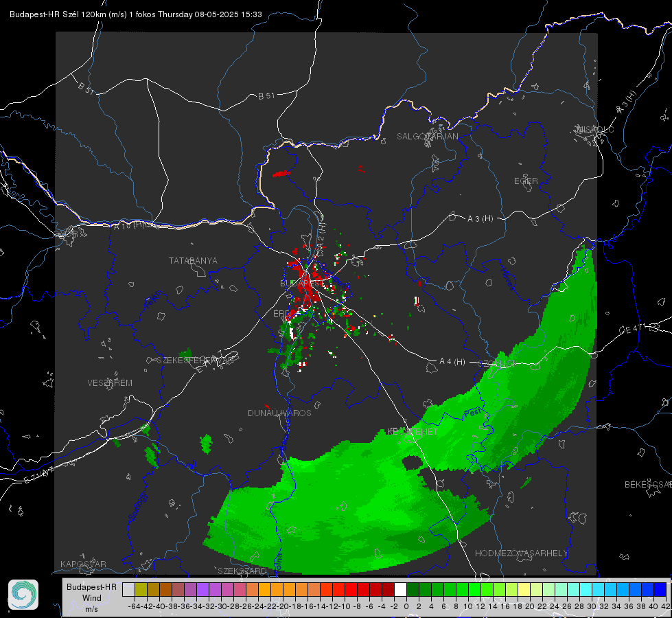The width and height of the screenshot is (672, 618).
Task: Click the VESZPREM city label
Action: 110,383
